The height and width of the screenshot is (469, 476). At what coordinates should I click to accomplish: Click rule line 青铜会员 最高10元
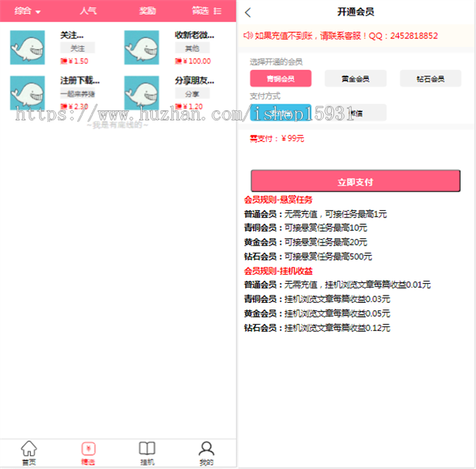tap(305, 228)
